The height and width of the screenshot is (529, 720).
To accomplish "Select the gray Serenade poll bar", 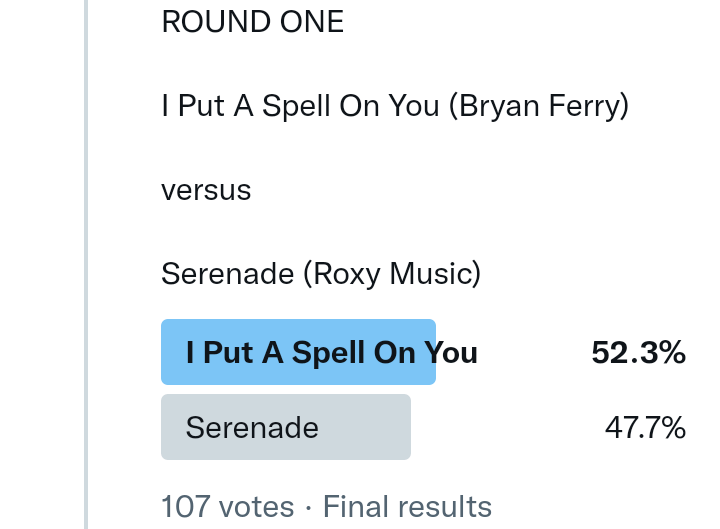I will click(x=285, y=427).
